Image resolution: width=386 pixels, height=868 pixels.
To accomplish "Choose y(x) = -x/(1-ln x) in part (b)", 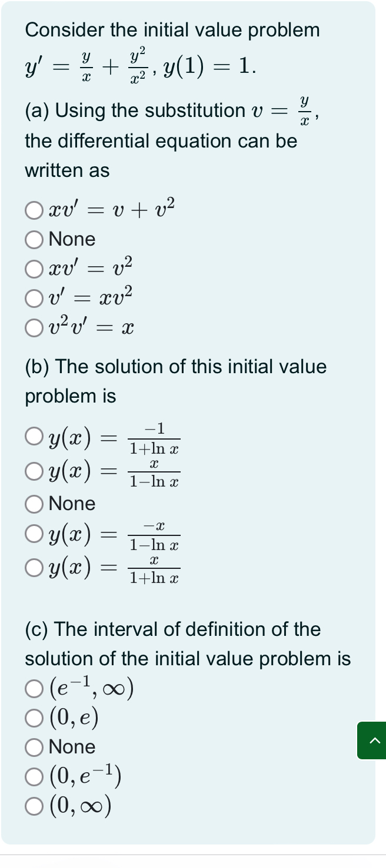I will tap(34, 534).
